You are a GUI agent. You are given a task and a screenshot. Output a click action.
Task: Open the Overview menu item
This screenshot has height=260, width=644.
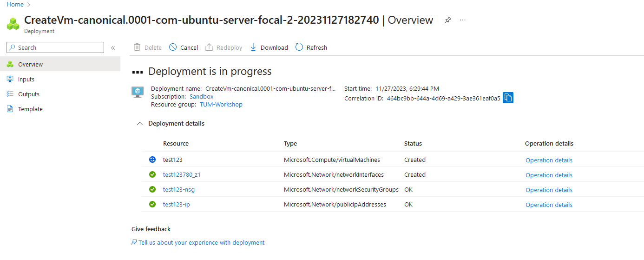tap(60, 64)
